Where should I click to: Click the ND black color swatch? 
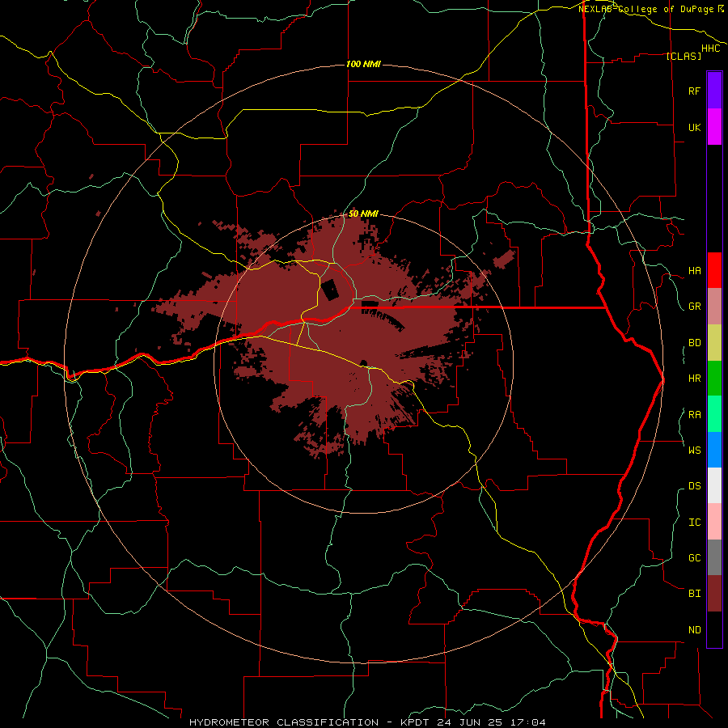coord(714,629)
